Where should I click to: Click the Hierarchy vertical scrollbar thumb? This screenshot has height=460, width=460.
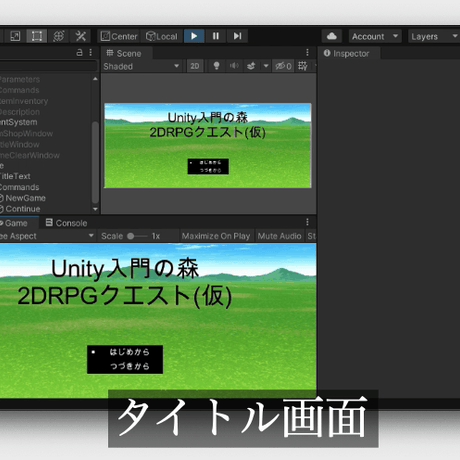tap(95, 162)
